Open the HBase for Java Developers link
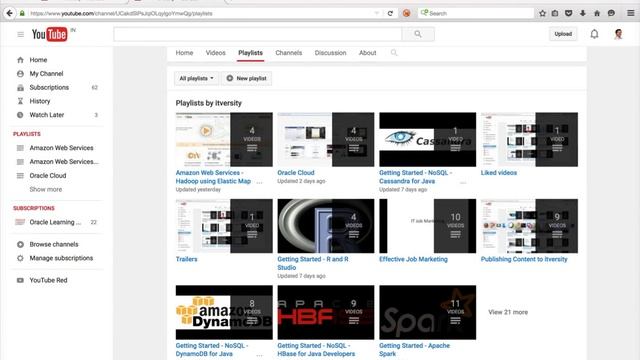The height and width of the screenshot is (360, 640). [x=316, y=350]
